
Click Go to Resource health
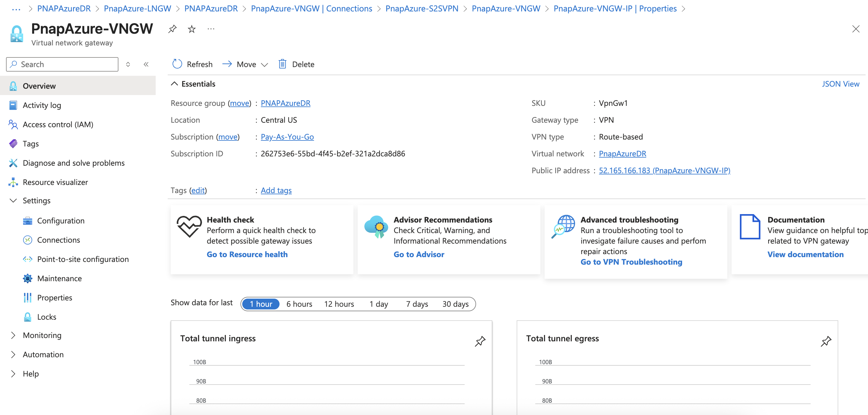pos(247,254)
